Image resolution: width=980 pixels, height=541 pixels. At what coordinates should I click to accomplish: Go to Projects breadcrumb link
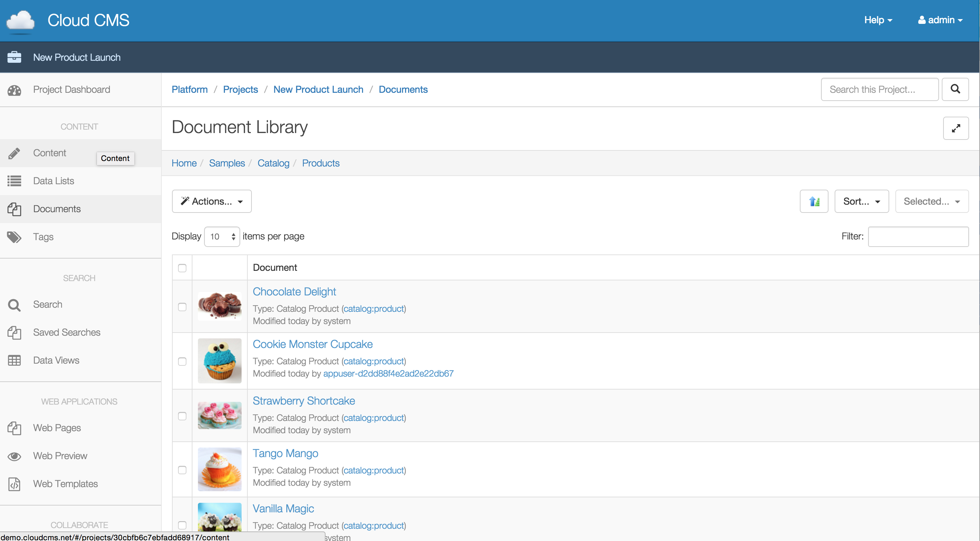coord(241,89)
